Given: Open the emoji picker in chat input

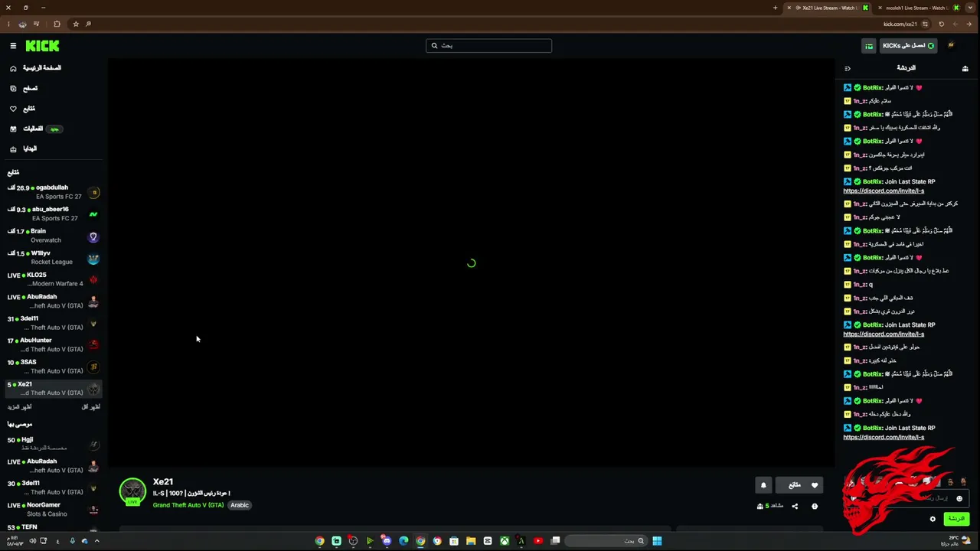Looking at the screenshot, I should (x=959, y=498).
